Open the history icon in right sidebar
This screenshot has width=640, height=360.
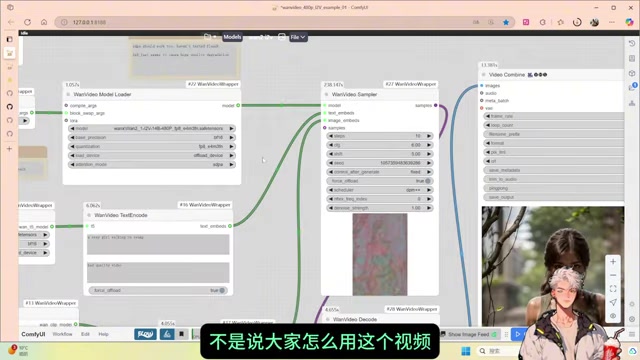tap(632, 43)
